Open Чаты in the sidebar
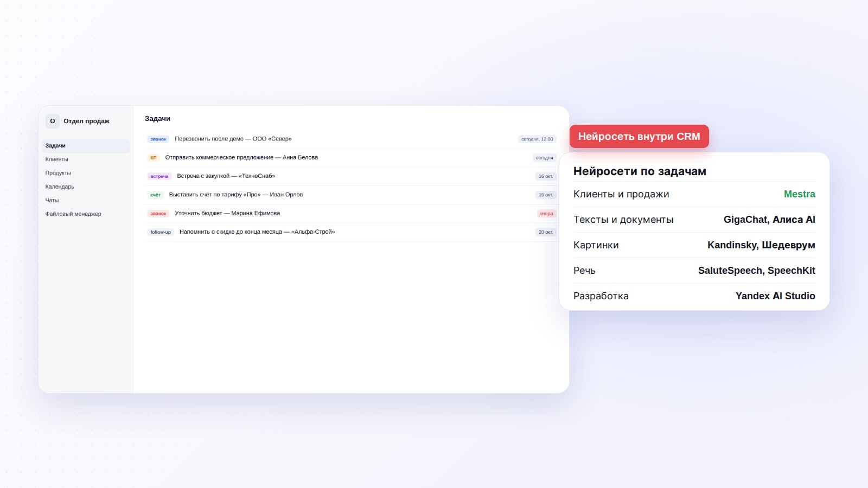Image resolution: width=868 pixels, height=488 pixels. (86, 200)
